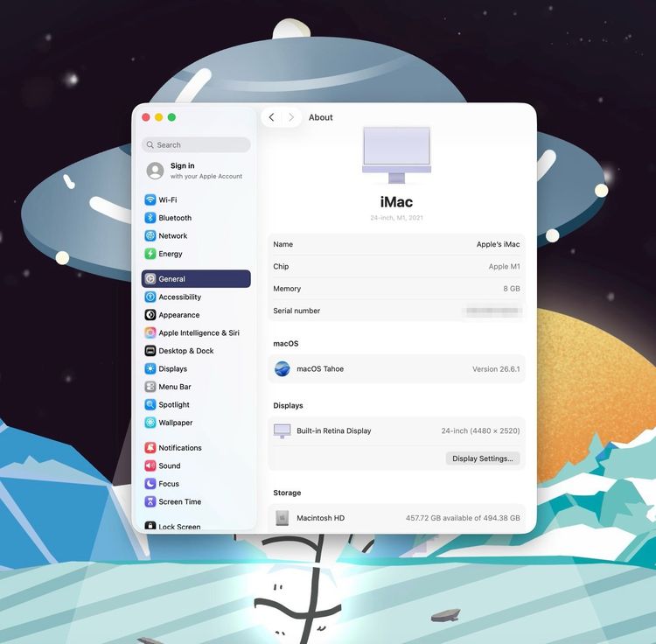Screen dimensions: 656x644
Task: Click the Memory value 8 GB
Action: click(512, 289)
